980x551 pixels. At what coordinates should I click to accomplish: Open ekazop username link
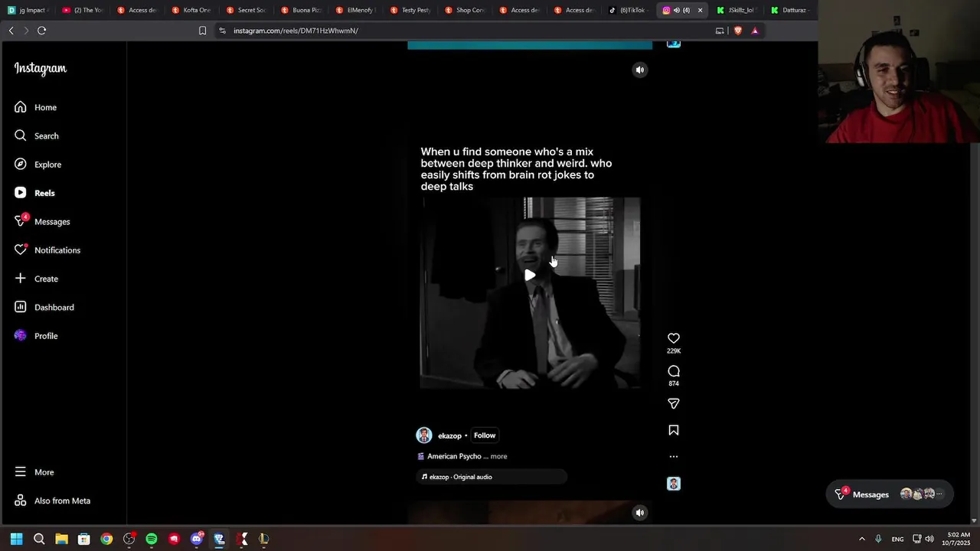click(x=449, y=435)
